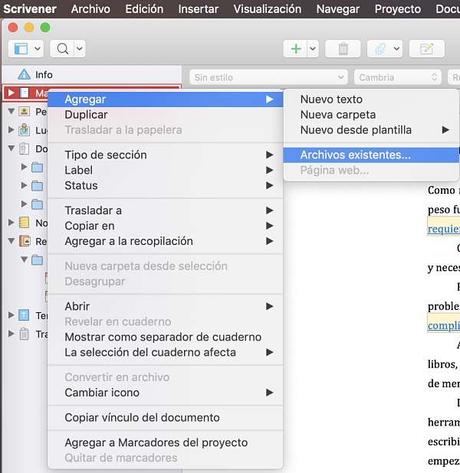Open 'La selección del cuaderno afecta' submenu
Viewport: 460px width, 473px height.
pos(166,352)
